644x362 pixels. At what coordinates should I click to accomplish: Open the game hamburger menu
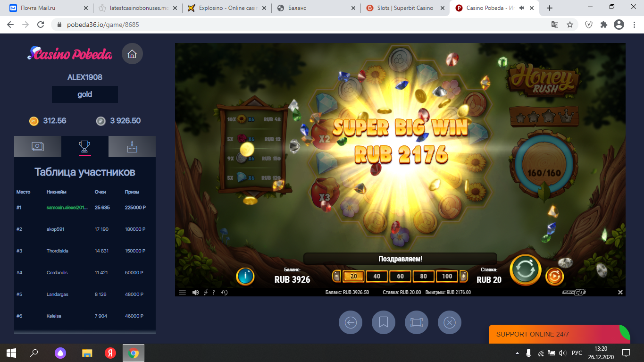tap(182, 292)
